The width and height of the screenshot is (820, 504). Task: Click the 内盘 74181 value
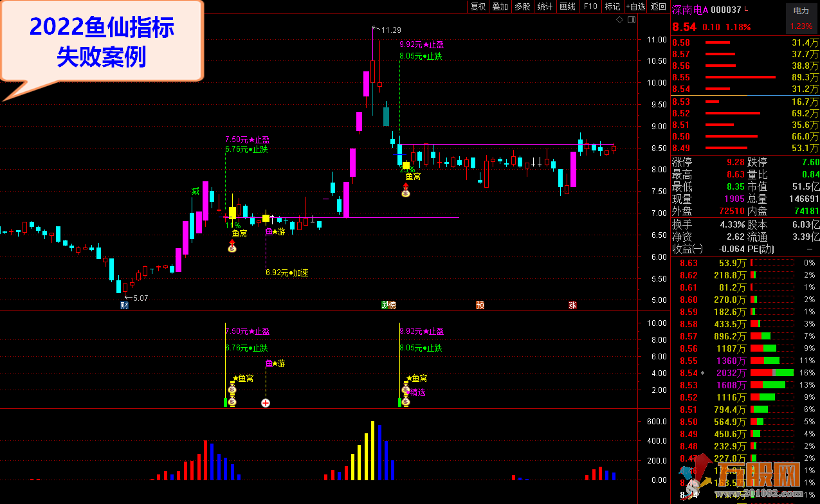[806, 211]
